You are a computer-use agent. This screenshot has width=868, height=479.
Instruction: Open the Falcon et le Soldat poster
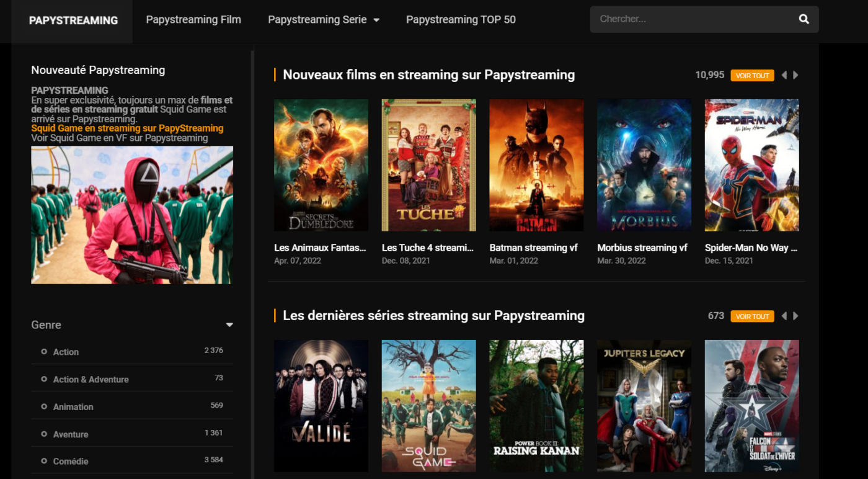click(x=752, y=406)
